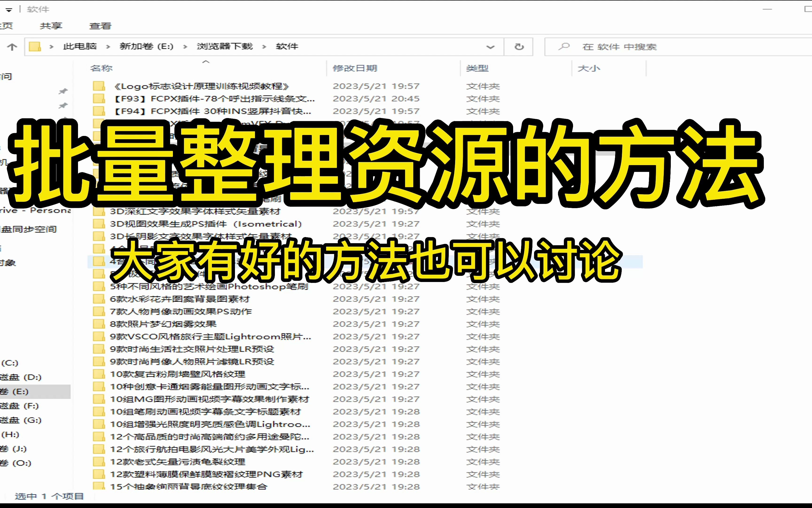Select folder 9款VSCO风格旅行主题Lightroom照片
Image resolution: width=812 pixels, height=508 pixels.
click(x=211, y=336)
